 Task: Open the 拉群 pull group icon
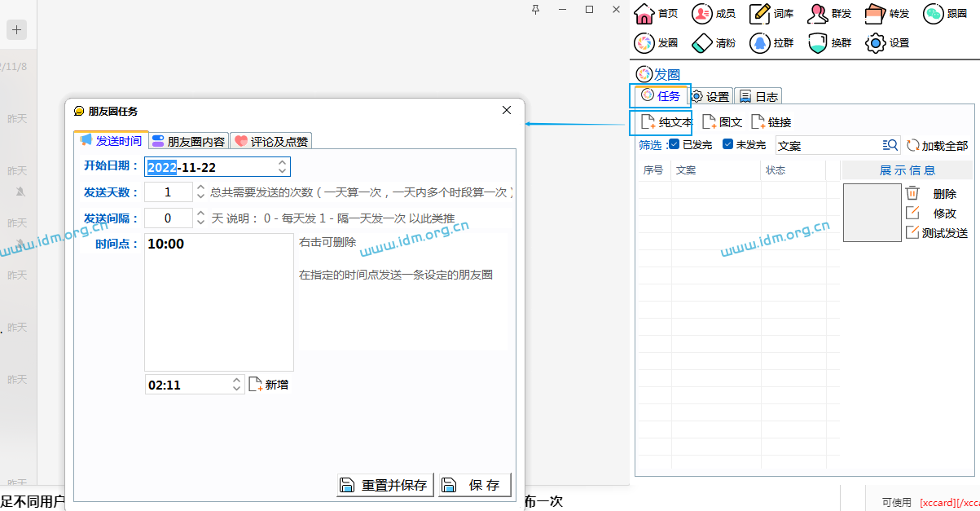coord(760,42)
